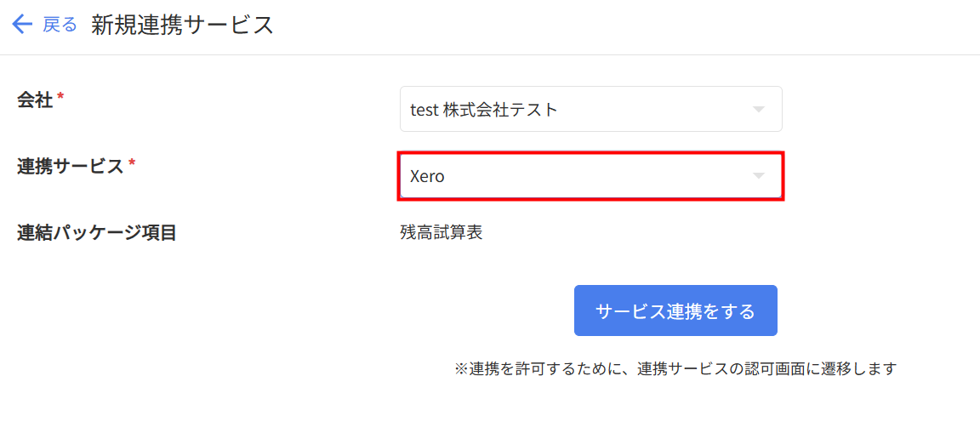The width and height of the screenshot is (980, 433).
Task: Click the blue back arrow icon
Action: coord(22,25)
